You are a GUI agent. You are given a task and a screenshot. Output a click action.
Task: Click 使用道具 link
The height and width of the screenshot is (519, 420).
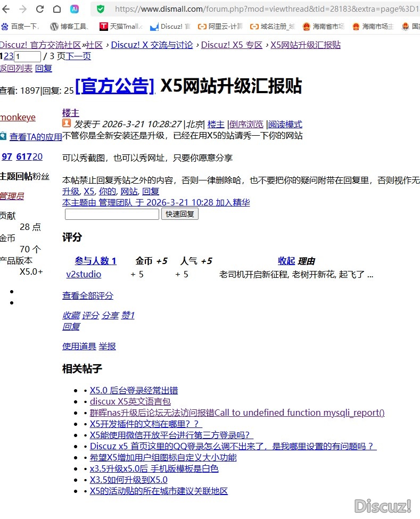79,346
